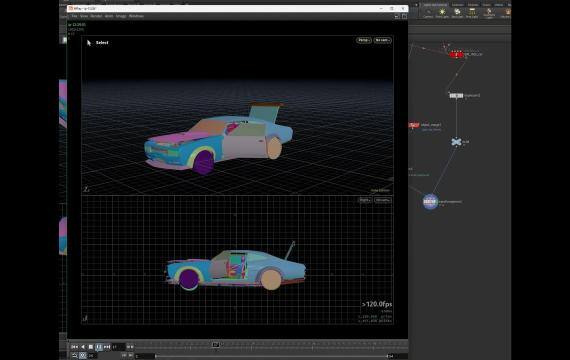Select the white node below the red node
Image resolution: width=570 pixels, height=360 pixels.
[x=456, y=96]
